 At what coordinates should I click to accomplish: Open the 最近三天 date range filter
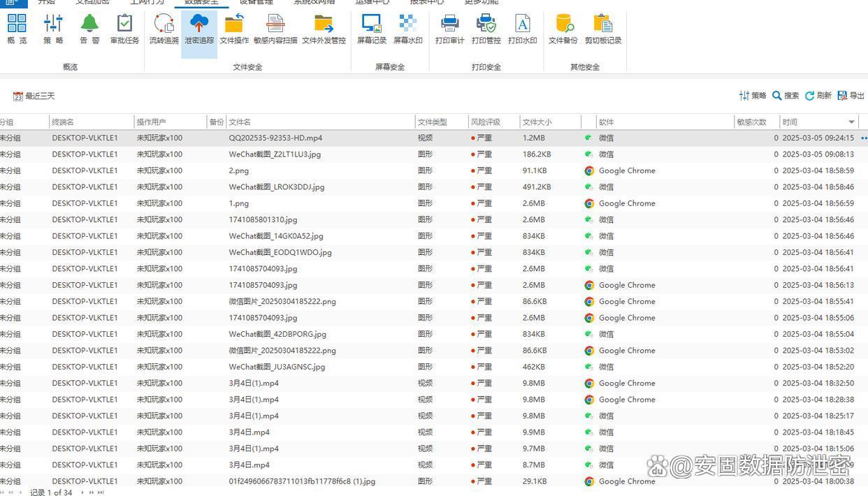(34, 96)
